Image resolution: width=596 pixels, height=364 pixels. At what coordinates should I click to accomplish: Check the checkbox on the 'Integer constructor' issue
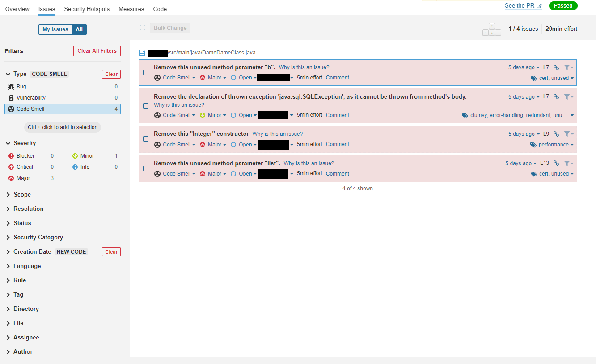tap(145, 138)
